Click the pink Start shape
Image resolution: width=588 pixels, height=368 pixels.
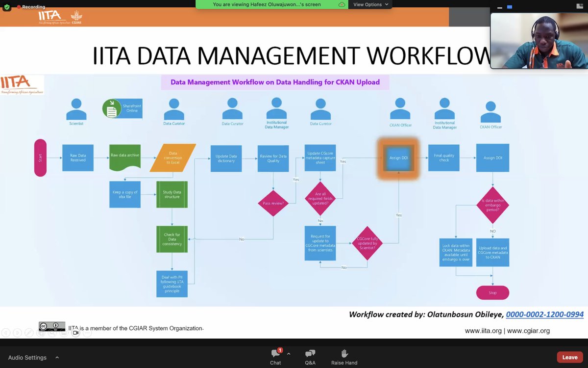pyautogui.click(x=40, y=158)
